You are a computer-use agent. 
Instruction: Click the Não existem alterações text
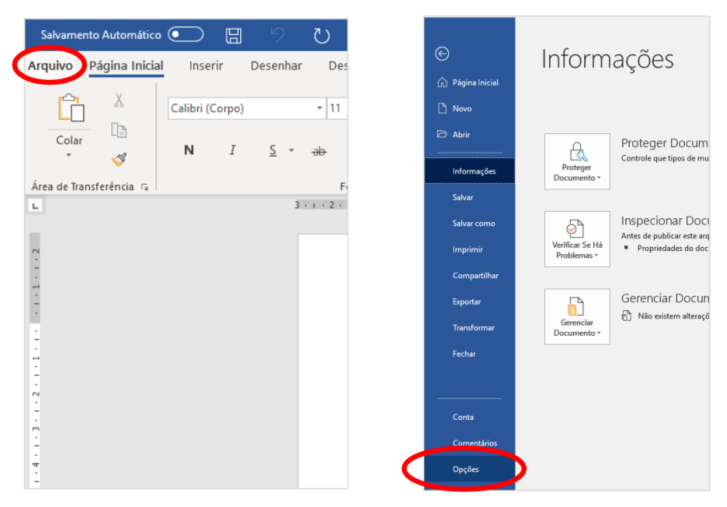tap(673, 316)
